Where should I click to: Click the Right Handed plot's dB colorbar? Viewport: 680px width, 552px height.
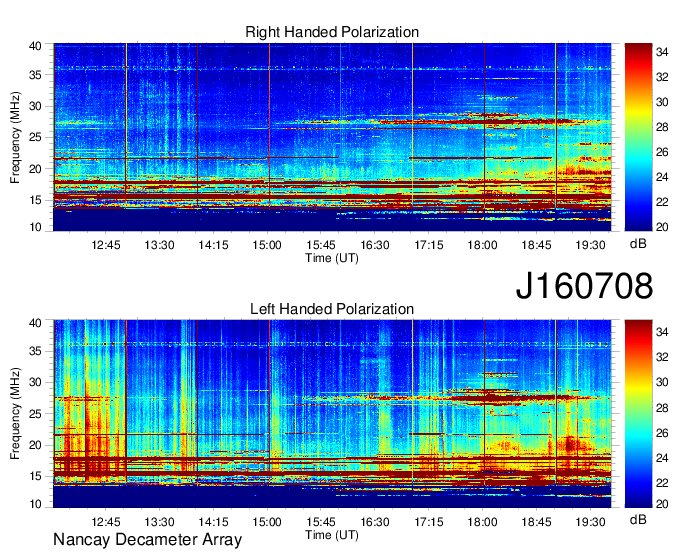tap(638, 137)
